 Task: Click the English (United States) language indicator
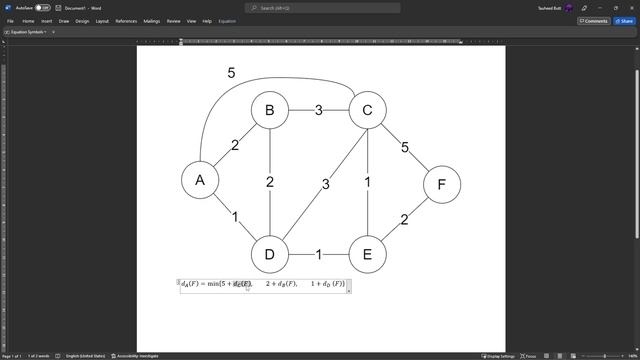coord(85,356)
